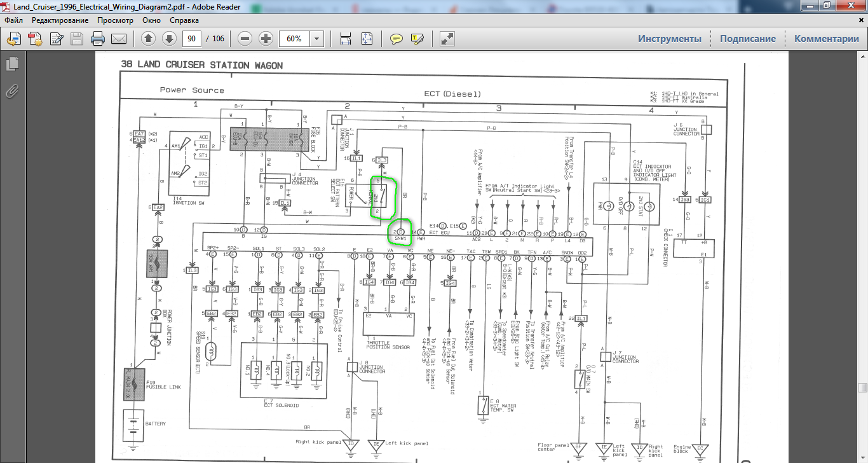Click 'THROTTLE POSITION SENSOR' label
This screenshot has height=463, width=868.
(388, 345)
